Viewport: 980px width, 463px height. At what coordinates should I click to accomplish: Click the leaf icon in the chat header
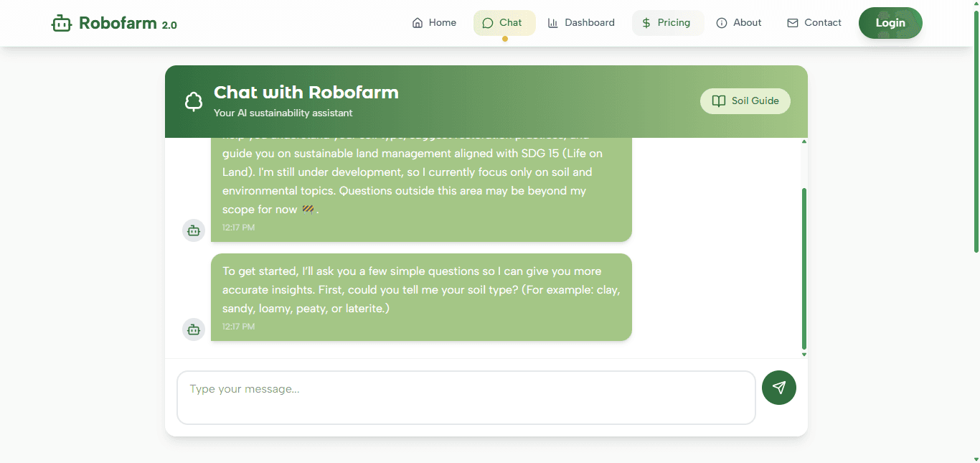point(193,100)
